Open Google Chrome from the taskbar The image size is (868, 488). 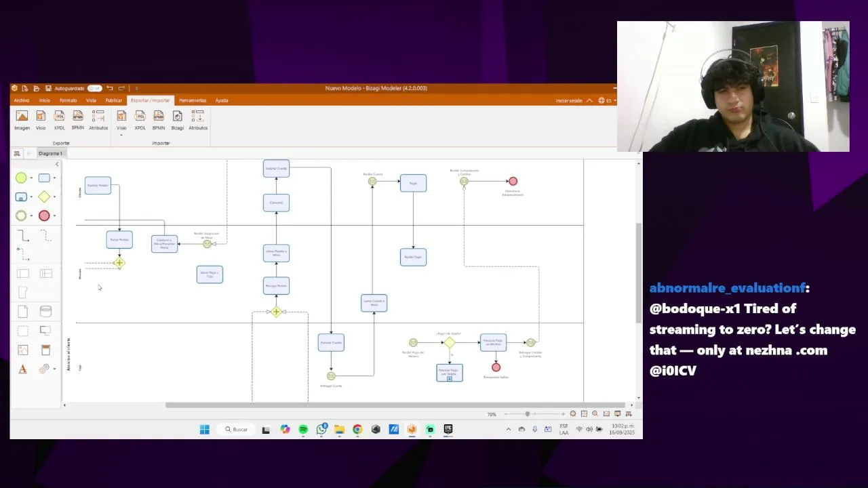(x=357, y=429)
